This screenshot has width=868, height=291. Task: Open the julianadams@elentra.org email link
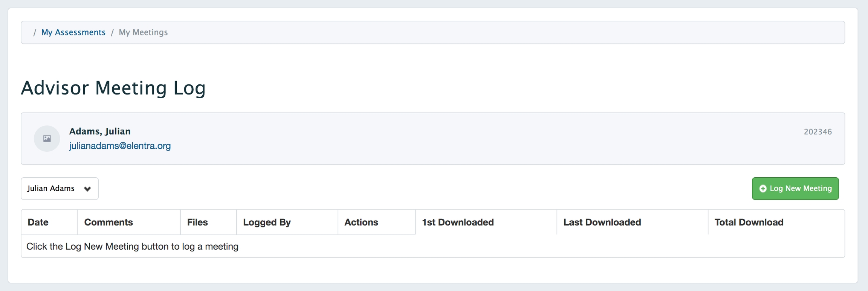120,146
